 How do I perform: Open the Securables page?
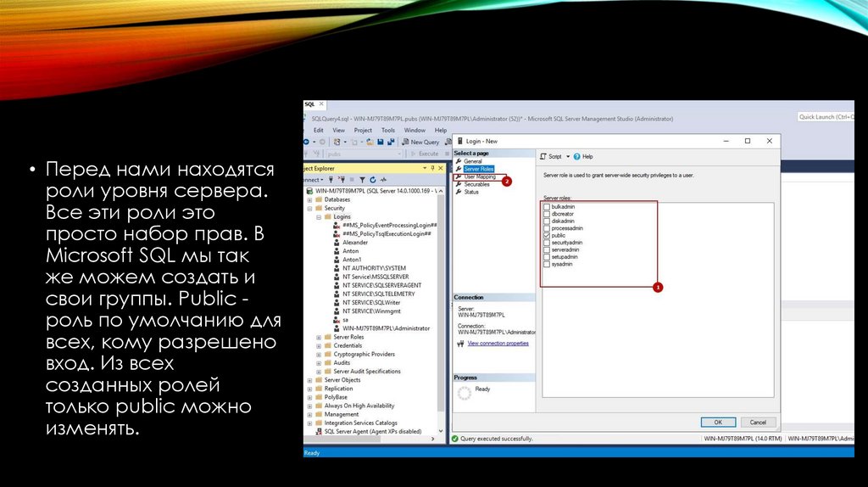476,184
